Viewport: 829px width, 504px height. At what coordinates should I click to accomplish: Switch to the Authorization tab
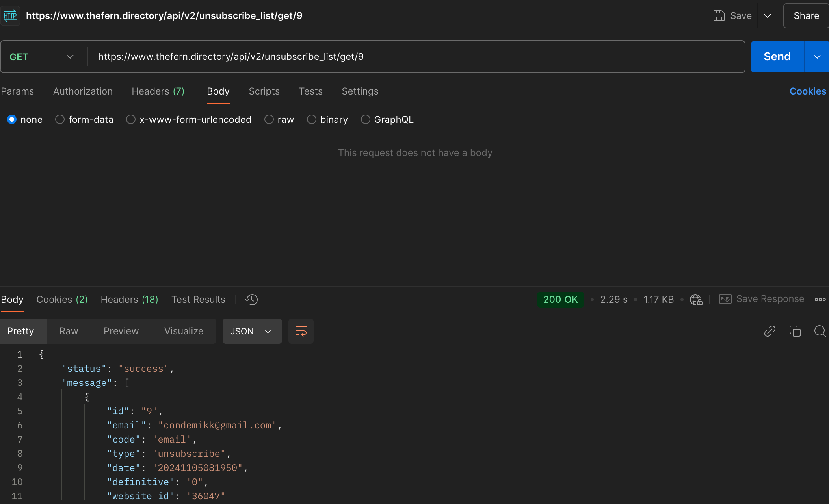(83, 91)
